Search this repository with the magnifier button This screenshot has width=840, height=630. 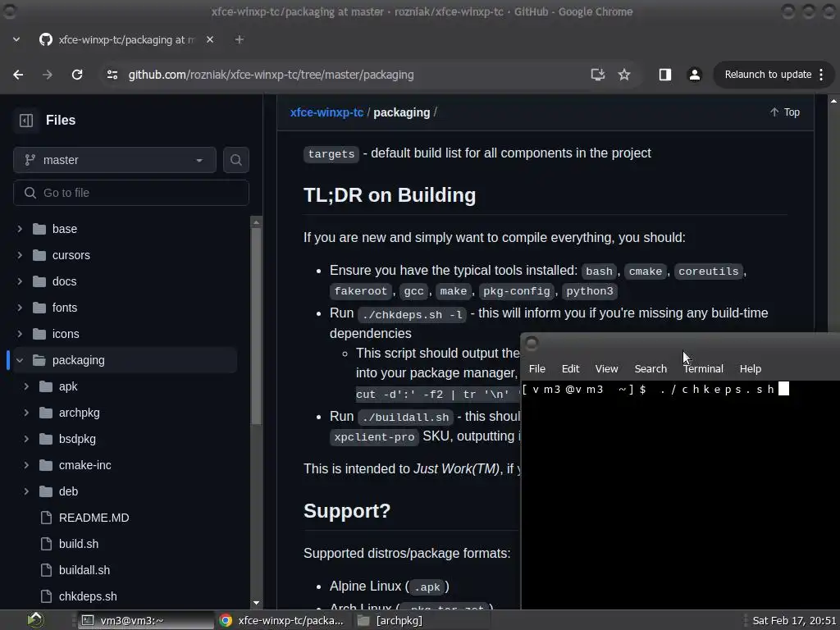[x=235, y=160]
